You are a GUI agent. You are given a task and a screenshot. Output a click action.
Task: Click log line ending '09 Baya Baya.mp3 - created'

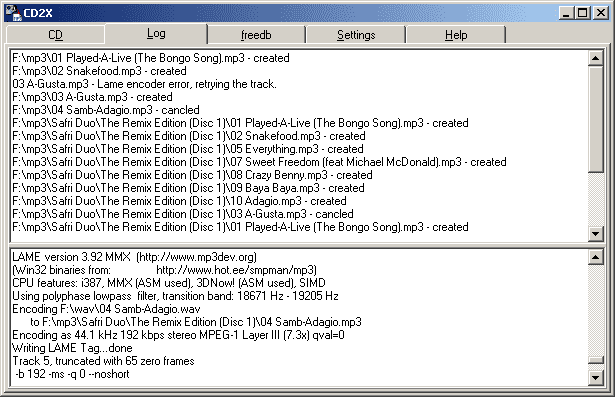coord(188,188)
